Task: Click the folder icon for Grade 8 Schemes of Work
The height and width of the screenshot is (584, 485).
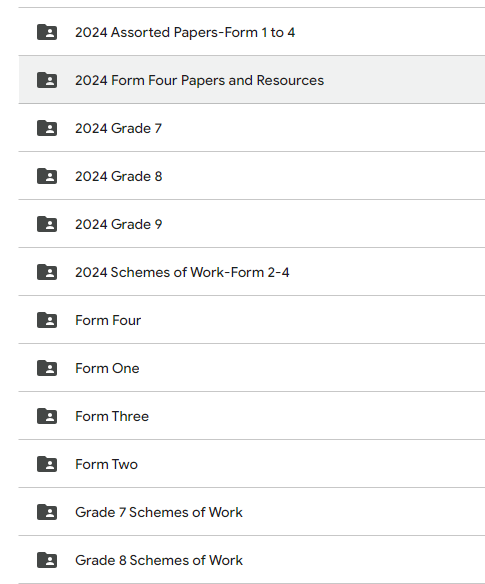Action: pos(47,560)
